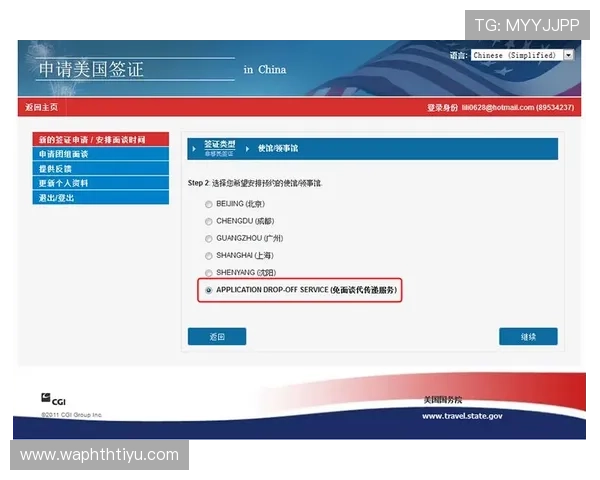Click the 继续 continue button
Viewport: 600px width, 480px height.
(x=528, y=336)
